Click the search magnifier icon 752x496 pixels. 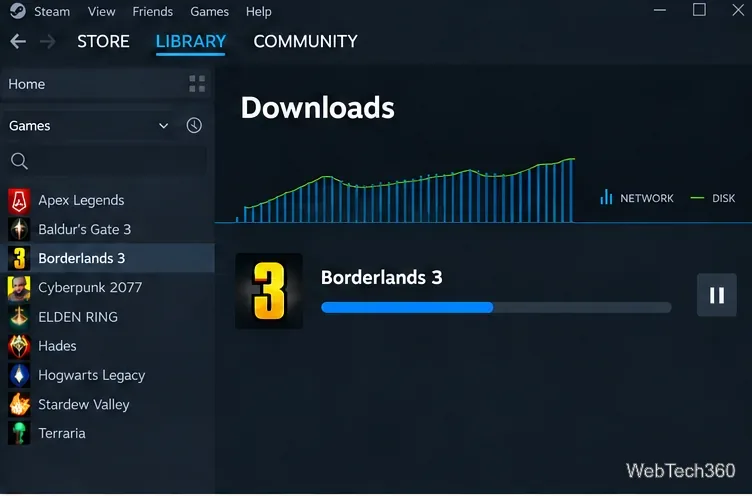coord(19,161)
